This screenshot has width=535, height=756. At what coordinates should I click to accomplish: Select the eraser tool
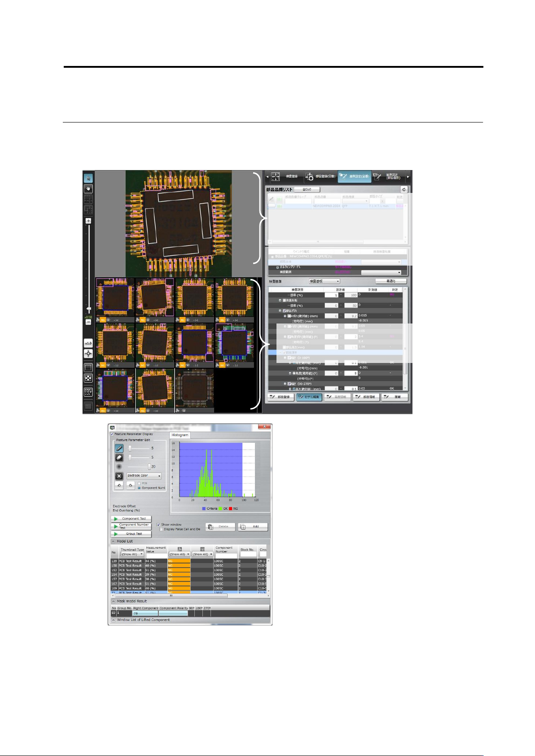[x=119, y=457]
